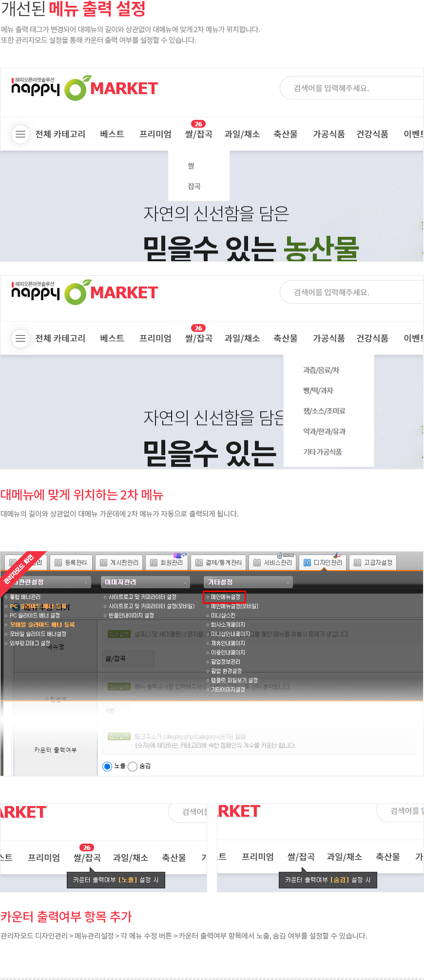Screen dimensions: 424x980
Task: Click 프리미엄 in the 가공식품 submenu screenshot
Action: [155, 338]
